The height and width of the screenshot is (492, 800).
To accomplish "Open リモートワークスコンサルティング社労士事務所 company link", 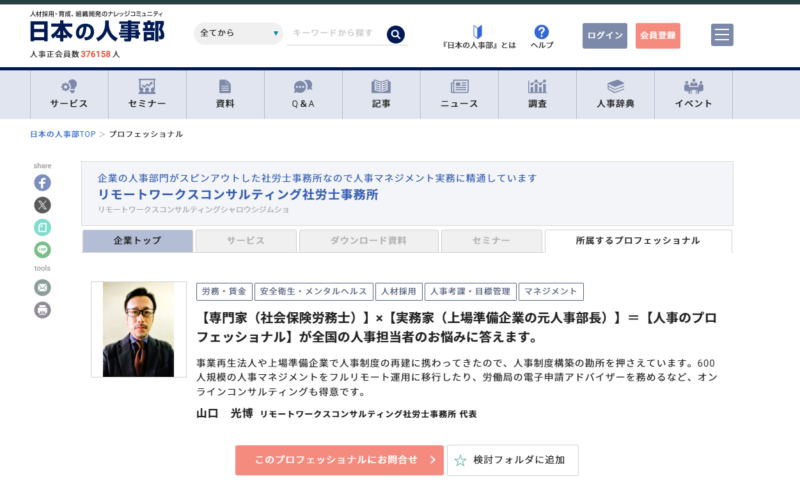I will point(238,194).
